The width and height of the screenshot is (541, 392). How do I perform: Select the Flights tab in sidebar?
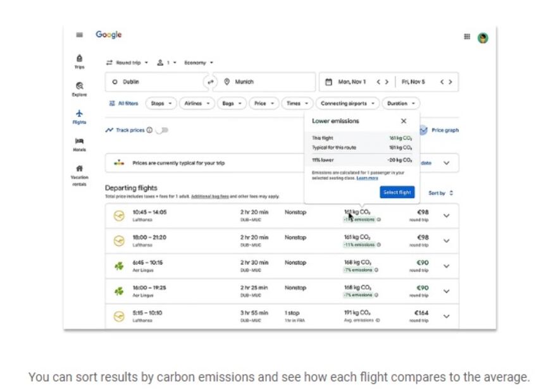point(79,117)
